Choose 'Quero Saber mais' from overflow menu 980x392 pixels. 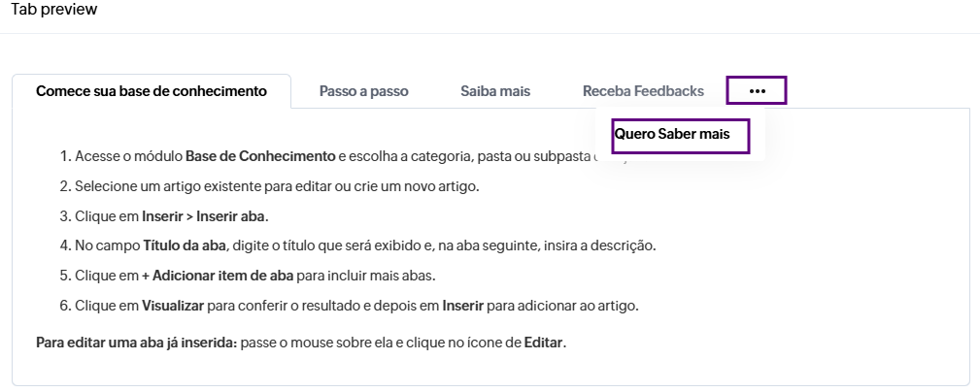click(x=672, y=134)
